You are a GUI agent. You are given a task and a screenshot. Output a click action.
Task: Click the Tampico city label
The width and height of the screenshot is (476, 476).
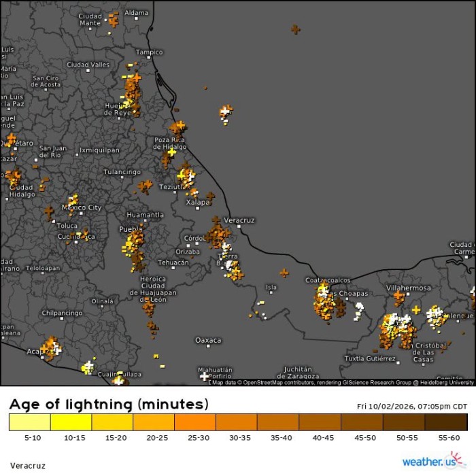pyautogui.click(x=149, y=52)
